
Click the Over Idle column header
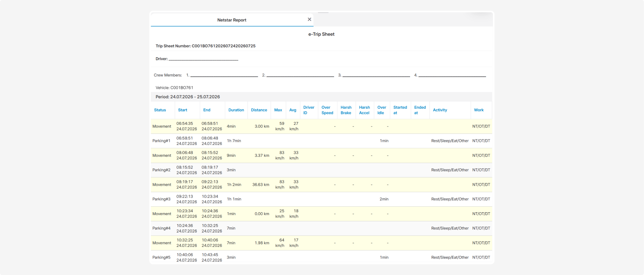[x=382, y=110]
